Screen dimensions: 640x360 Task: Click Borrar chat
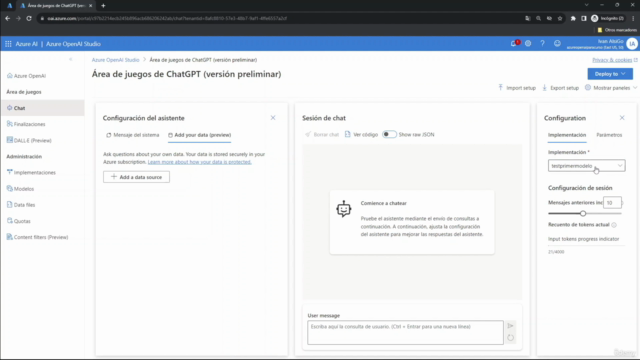(322, 135)
